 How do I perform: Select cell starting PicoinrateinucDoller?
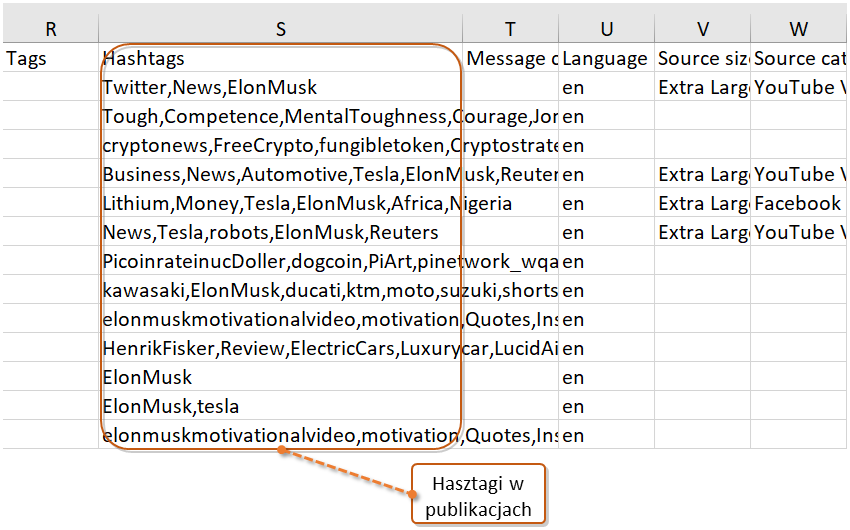tap(280, 261)
